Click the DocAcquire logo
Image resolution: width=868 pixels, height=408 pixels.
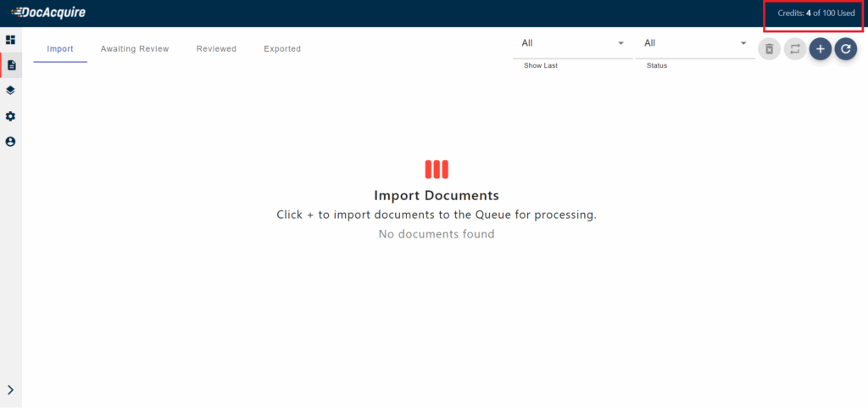48,13
